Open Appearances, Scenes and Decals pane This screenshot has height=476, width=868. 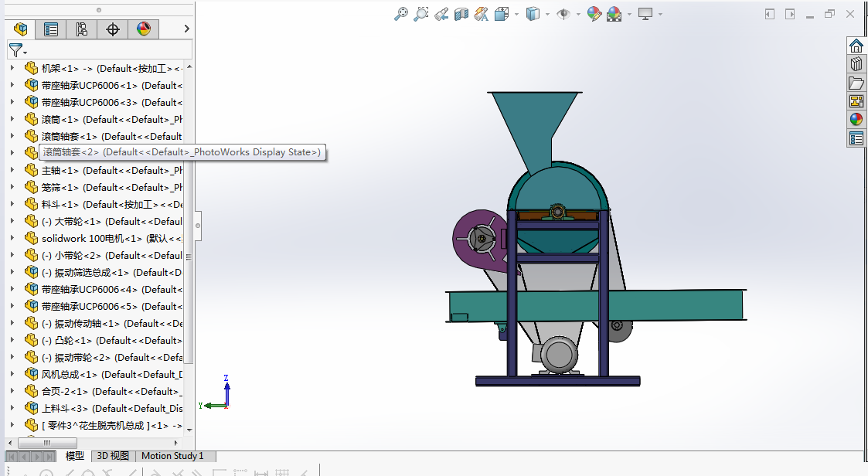[x=856, y=120]
